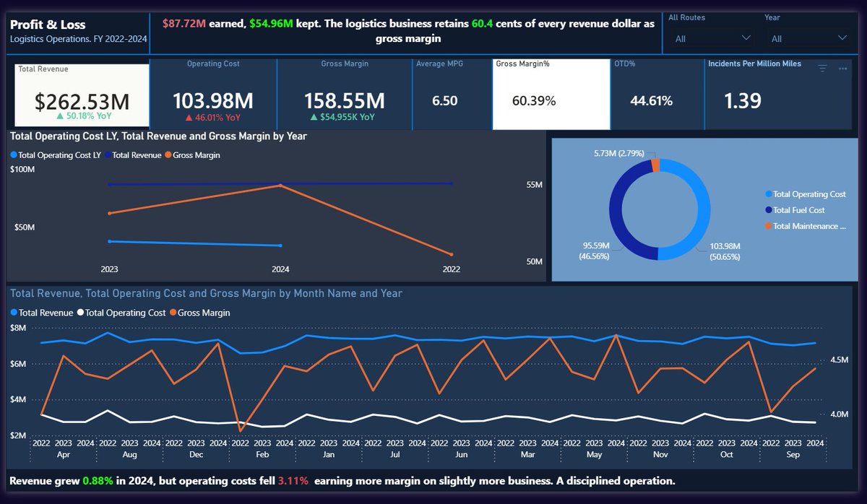This screenshot has height=504, width=867.
Task: Click the $87.72M earned headline text
Action: [203, 24]
